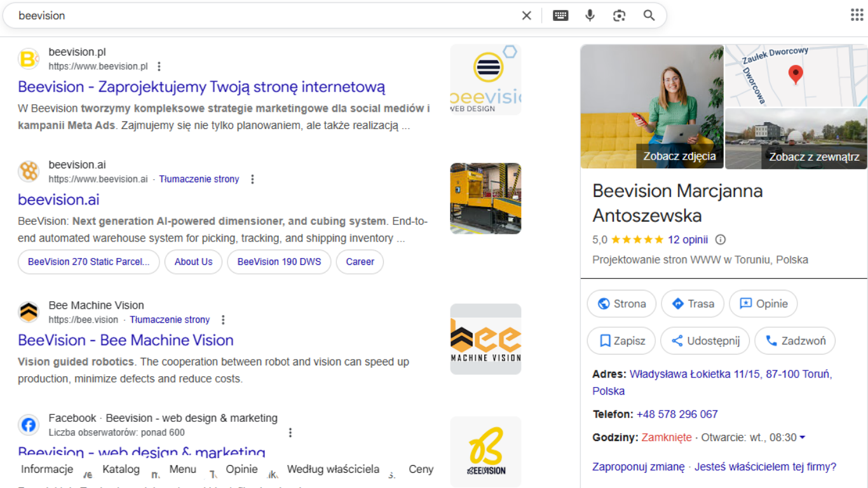Open the About Us sitelink chip
This screenshot has width=868, height=488.
click(x=194, y=262)
